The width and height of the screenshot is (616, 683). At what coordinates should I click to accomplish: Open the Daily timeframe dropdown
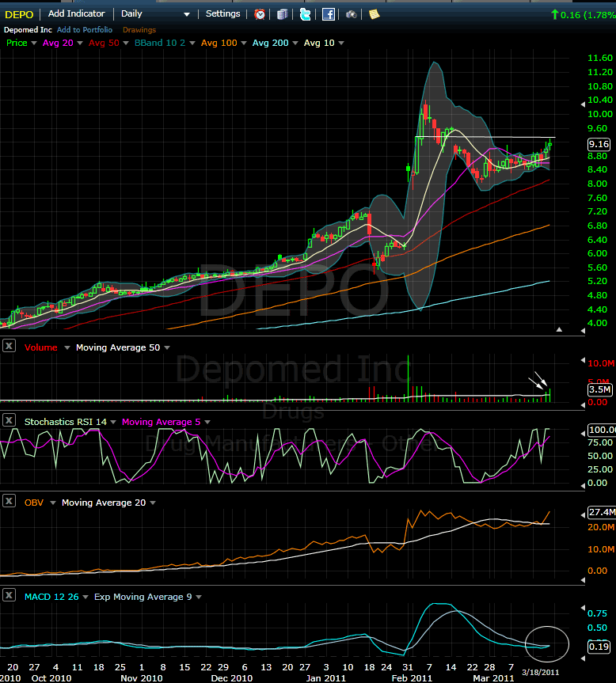coord(155,14)
